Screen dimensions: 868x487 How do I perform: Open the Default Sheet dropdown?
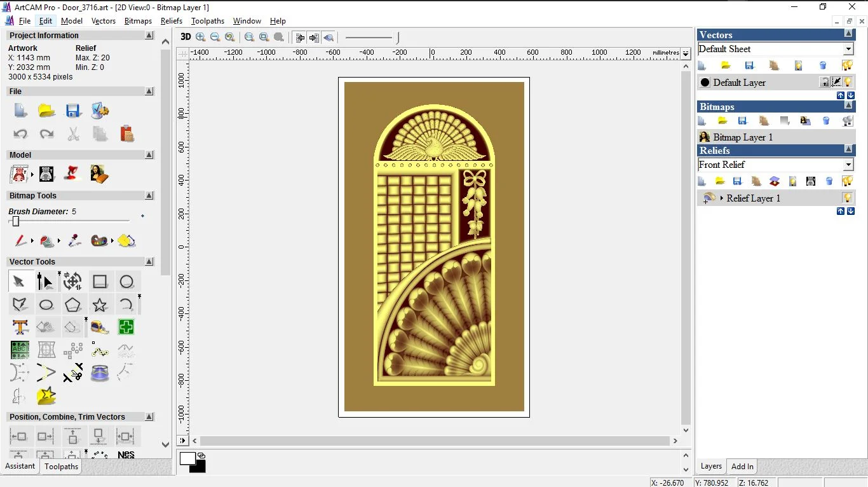(848, 49)
